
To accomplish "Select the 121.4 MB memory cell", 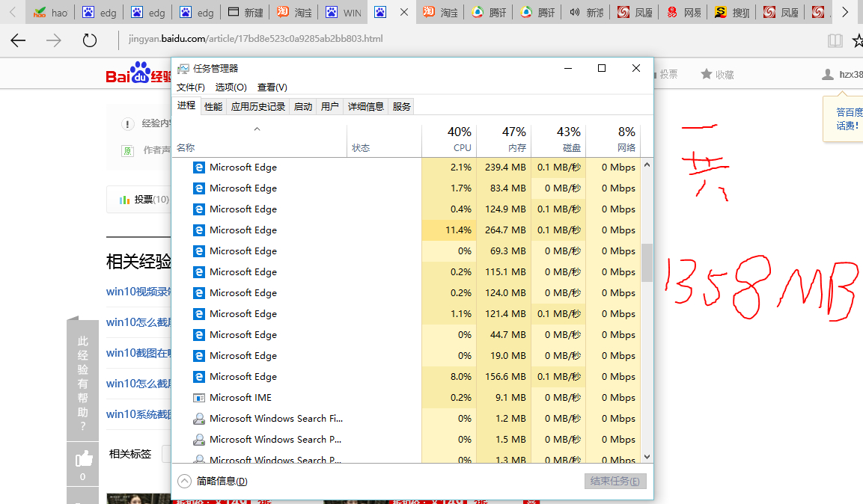I will pyautogui.click(x=504, y=314).
